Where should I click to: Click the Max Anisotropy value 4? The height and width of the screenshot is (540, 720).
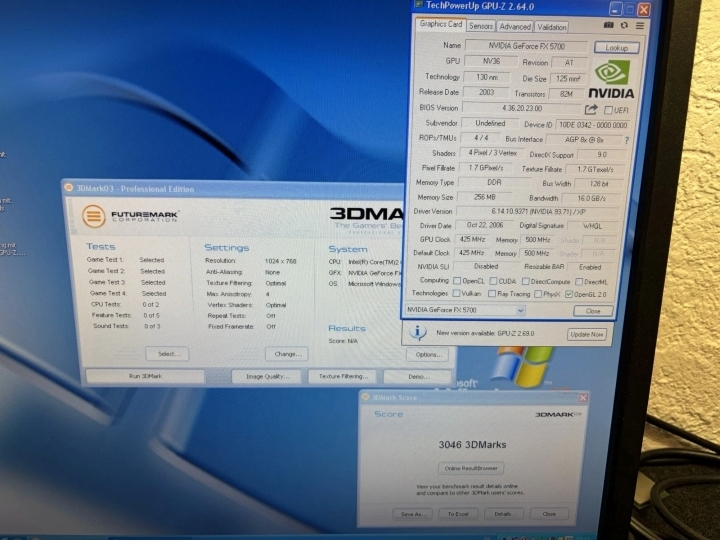click(267, 294)
